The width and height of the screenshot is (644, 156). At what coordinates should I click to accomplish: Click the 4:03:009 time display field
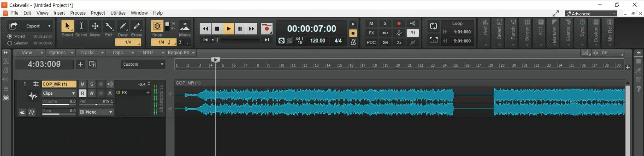coord(44,64)
